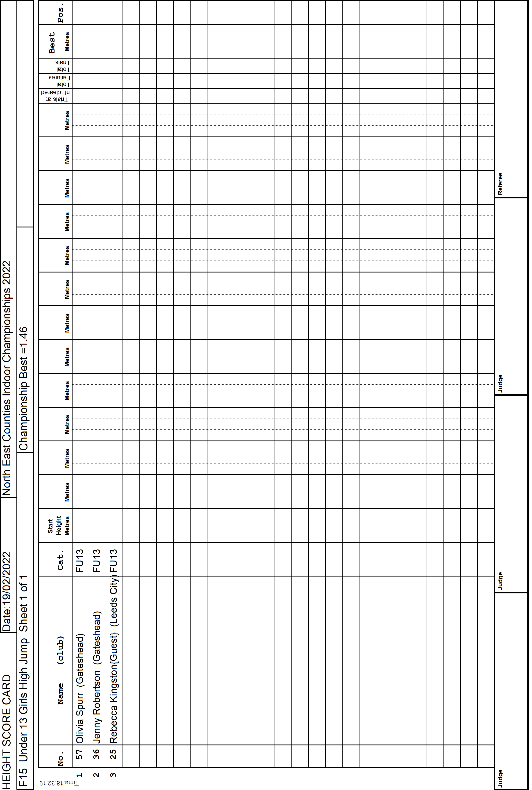Select the 'HEIGHT SCORE CARD' title text
This screenshot has width=532, height=790.
(x=7, y=732)
